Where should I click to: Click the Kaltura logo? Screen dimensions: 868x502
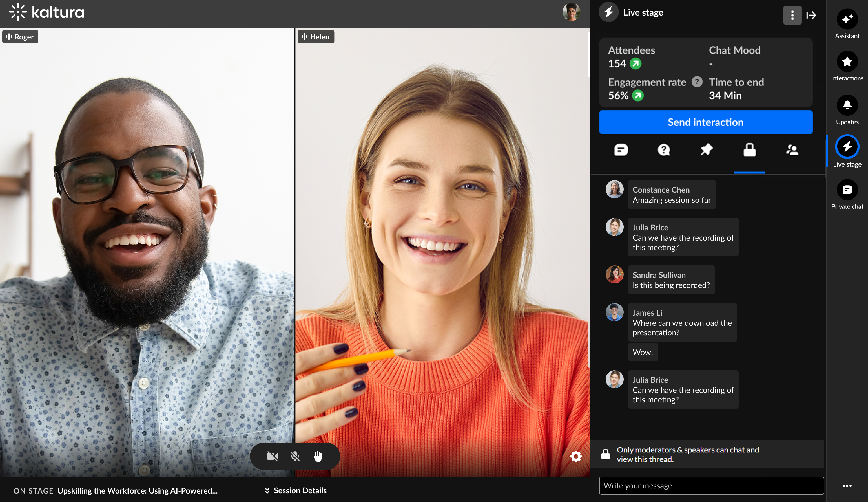pos(46,12)
